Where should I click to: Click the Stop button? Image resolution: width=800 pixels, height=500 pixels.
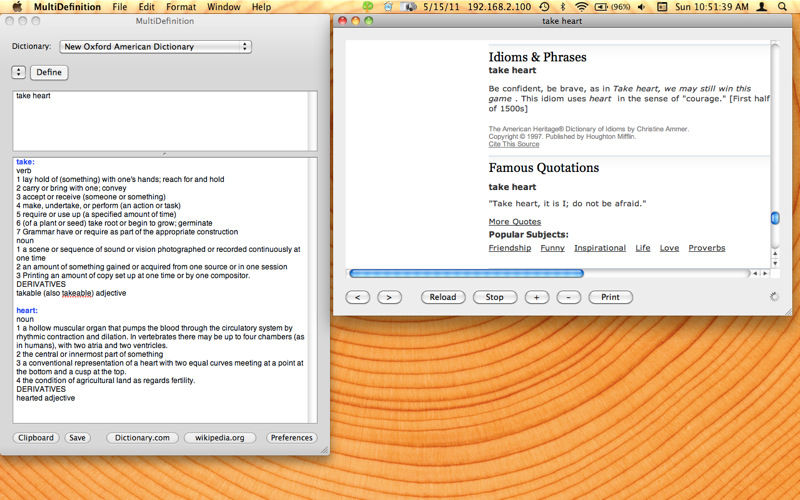coord(494,297)
